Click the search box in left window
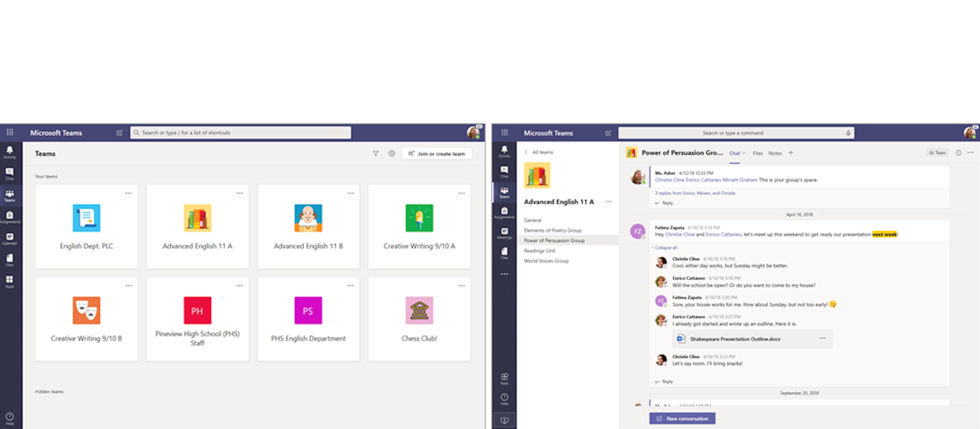 241,132
